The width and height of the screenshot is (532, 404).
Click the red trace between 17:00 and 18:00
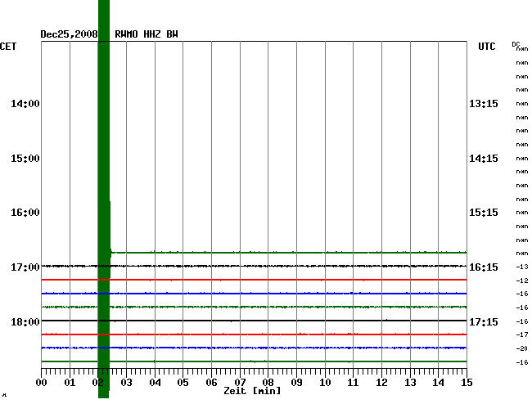coord(254,280)
